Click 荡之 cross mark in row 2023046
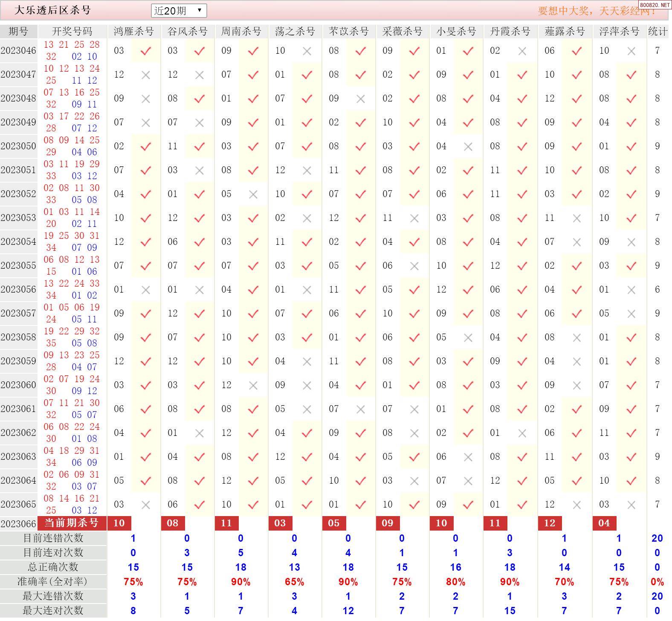This screenshot has width=672, height=621. click(x=307, y=51)
